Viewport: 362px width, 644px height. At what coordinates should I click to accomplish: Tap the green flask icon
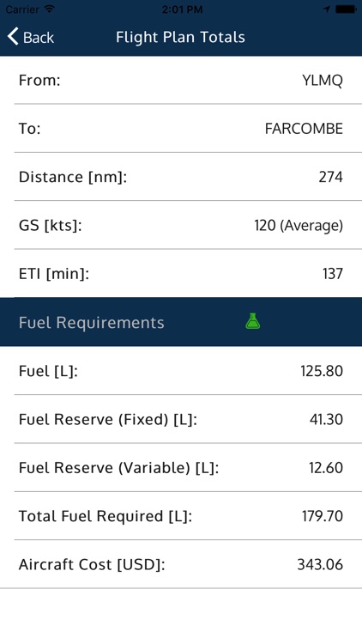[253, 321]
